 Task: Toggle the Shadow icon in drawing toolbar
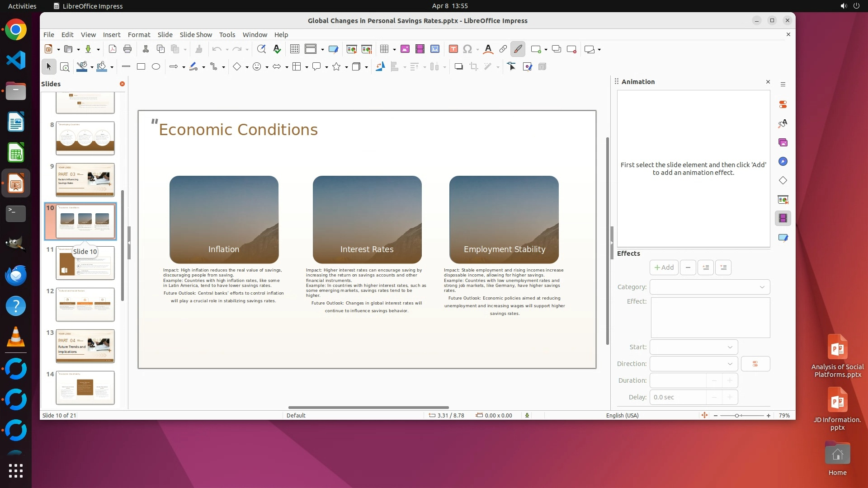pos(458,67)
